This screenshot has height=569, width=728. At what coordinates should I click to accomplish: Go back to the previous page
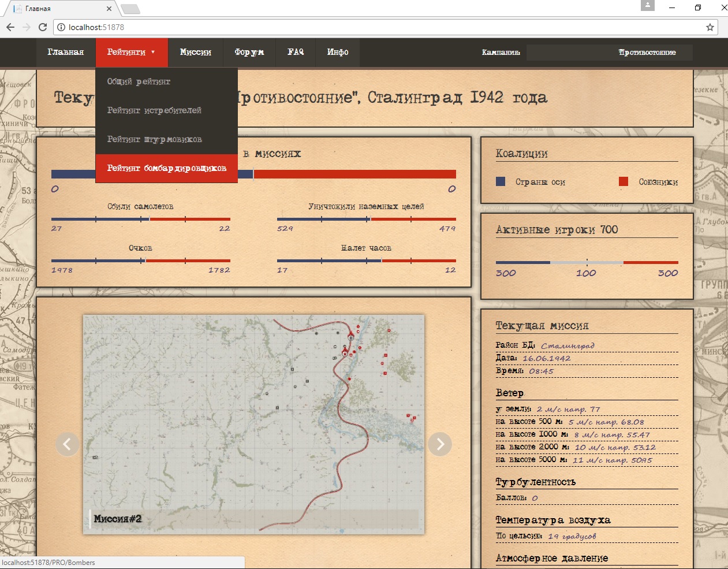10,27
